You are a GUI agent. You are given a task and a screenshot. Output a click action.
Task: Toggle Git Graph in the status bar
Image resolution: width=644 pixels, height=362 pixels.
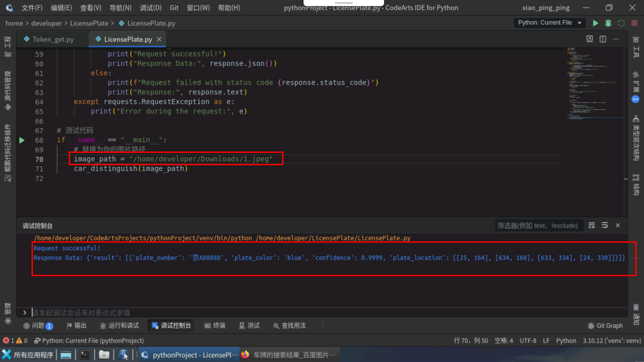pyautogui.click(x=605, y=325)
